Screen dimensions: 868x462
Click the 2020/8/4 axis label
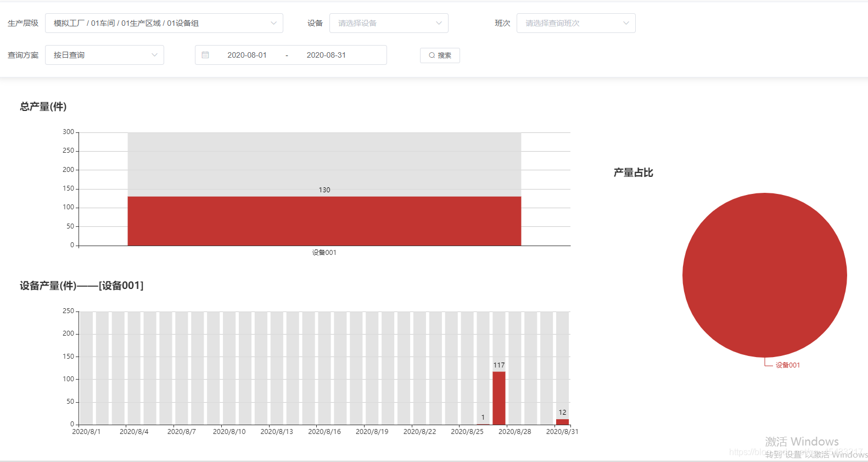point(134,432)
